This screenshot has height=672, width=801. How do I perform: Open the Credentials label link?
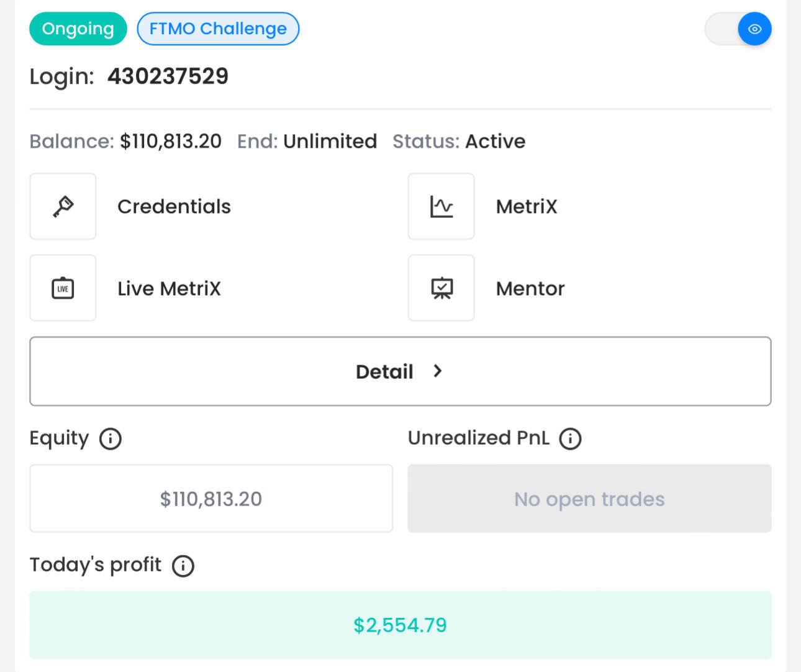pos(174,206)
